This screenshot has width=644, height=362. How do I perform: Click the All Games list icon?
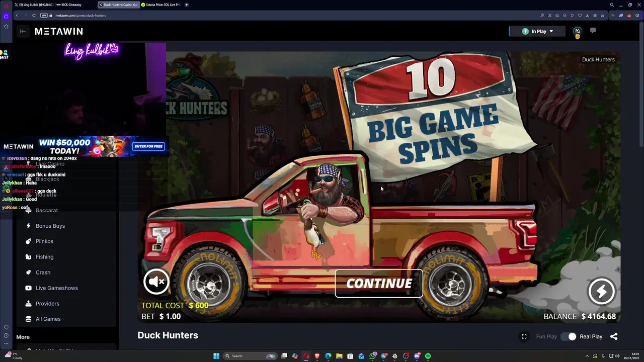pyautogui.click(x=28, y=319)
